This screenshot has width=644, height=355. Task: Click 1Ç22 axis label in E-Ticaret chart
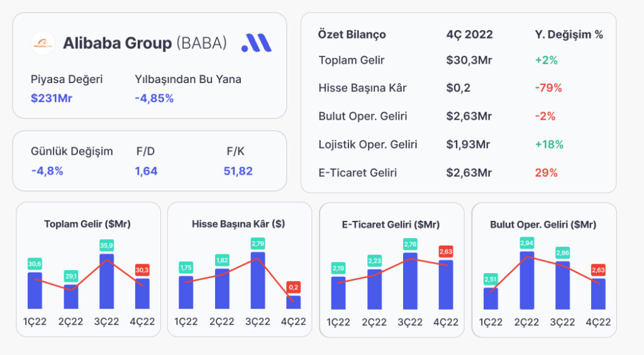(338, 322)
